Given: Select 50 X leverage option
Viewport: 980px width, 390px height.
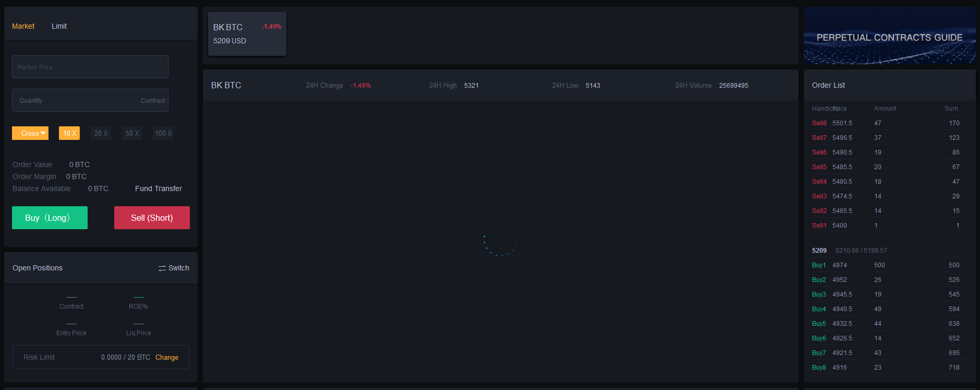Looking at the screenshot, I should click(132, 133).
